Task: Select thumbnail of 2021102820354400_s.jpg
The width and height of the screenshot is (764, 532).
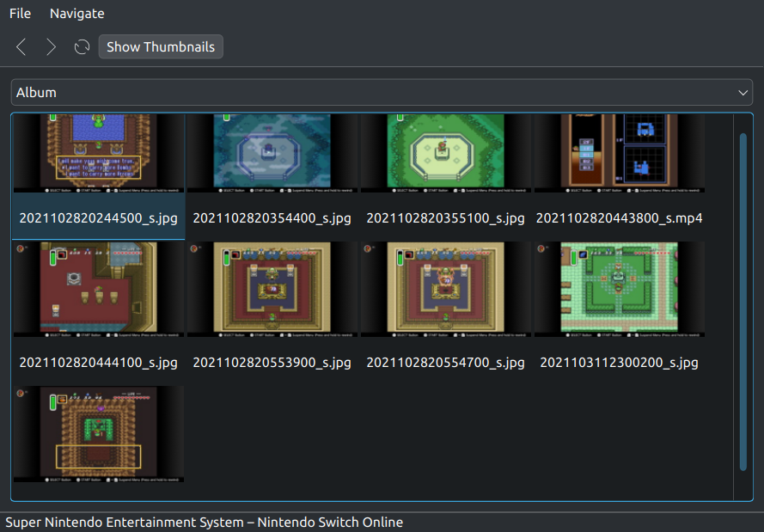Action: pyautogui.click(x=272, y=154)
